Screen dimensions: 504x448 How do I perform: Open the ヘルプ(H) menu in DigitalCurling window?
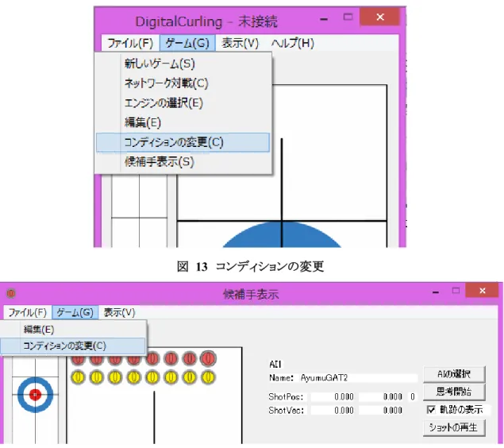click(x=292, y=43)
